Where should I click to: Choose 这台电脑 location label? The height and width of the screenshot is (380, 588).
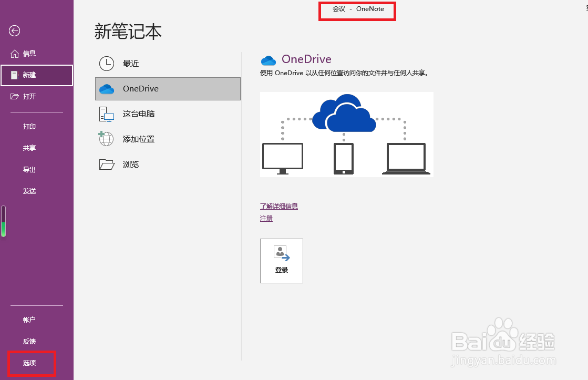139,114
